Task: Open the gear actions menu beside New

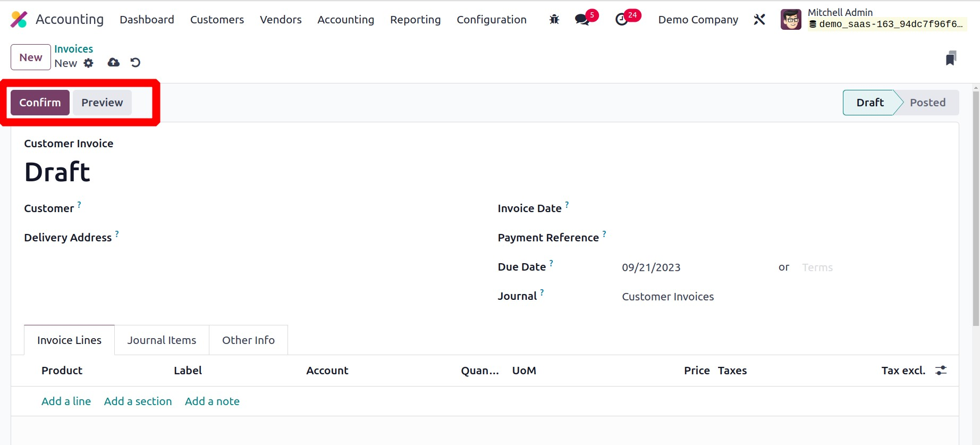Action: 89,63
